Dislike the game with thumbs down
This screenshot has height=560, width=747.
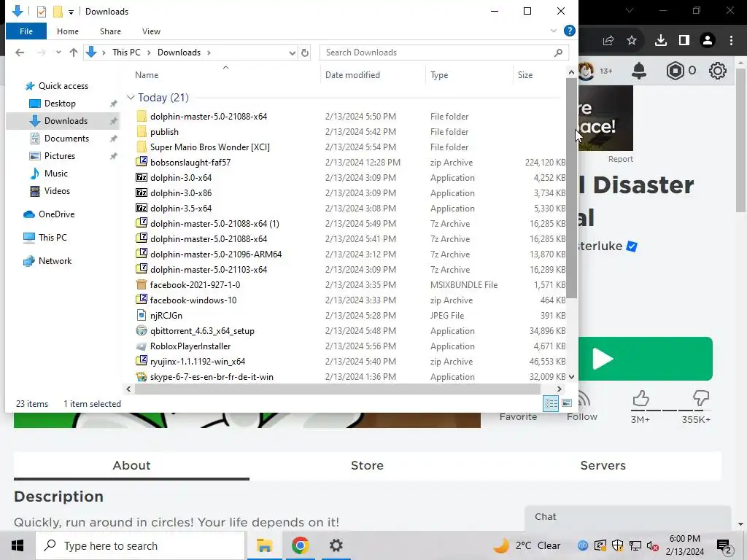(701, 399)
